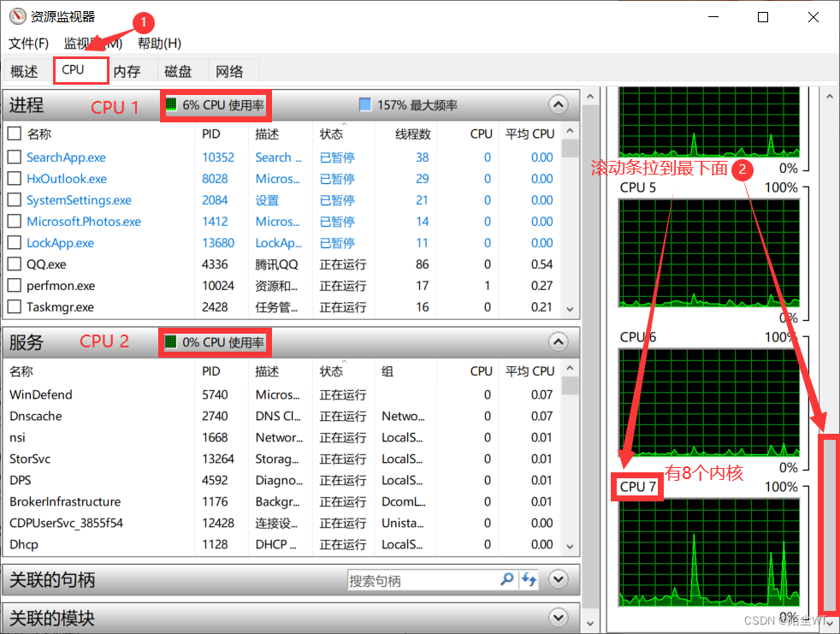Check the Taskmgr.exe process checkbox
This screenshot has width=840, height=634.
(15, 307)
